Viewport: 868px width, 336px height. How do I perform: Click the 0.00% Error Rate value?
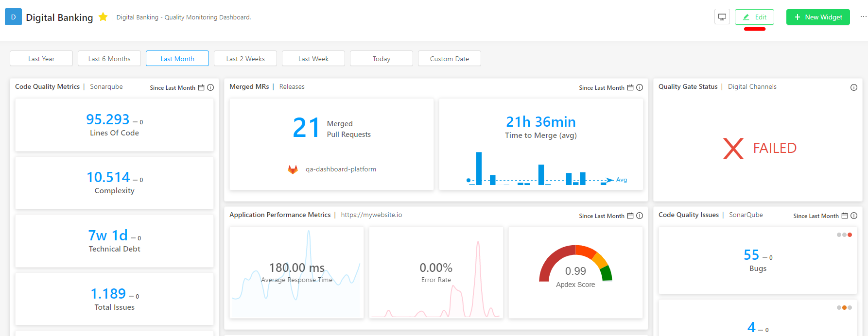coord(436,268)
